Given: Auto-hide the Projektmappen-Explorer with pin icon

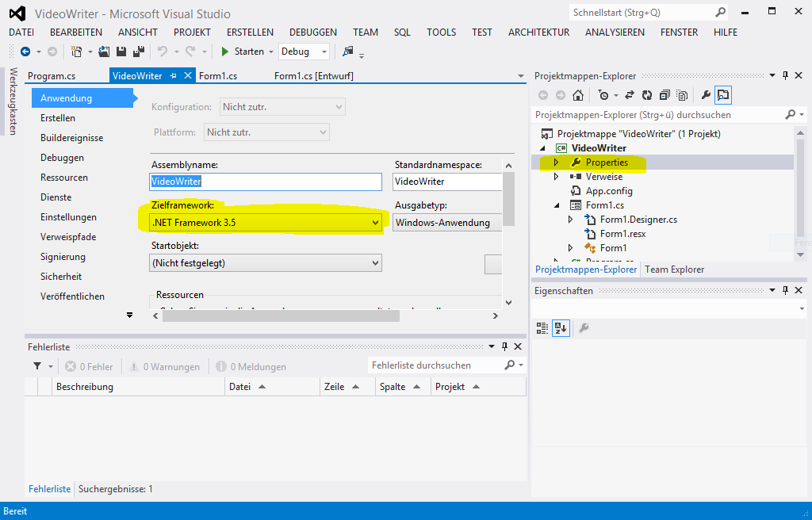Looking at the screenshot, I should pos(785,75).
